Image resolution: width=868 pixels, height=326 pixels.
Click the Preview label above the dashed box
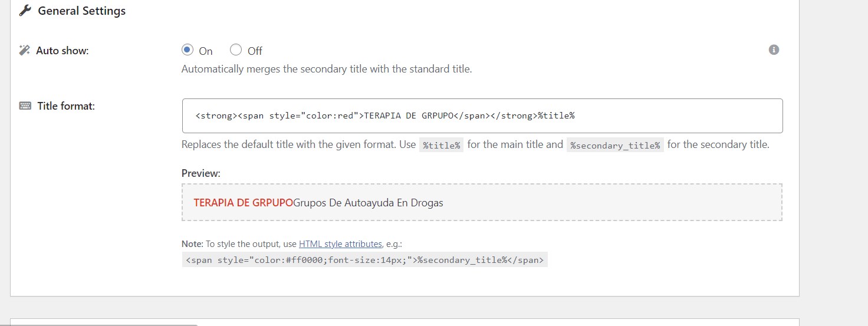click(201, 173)
